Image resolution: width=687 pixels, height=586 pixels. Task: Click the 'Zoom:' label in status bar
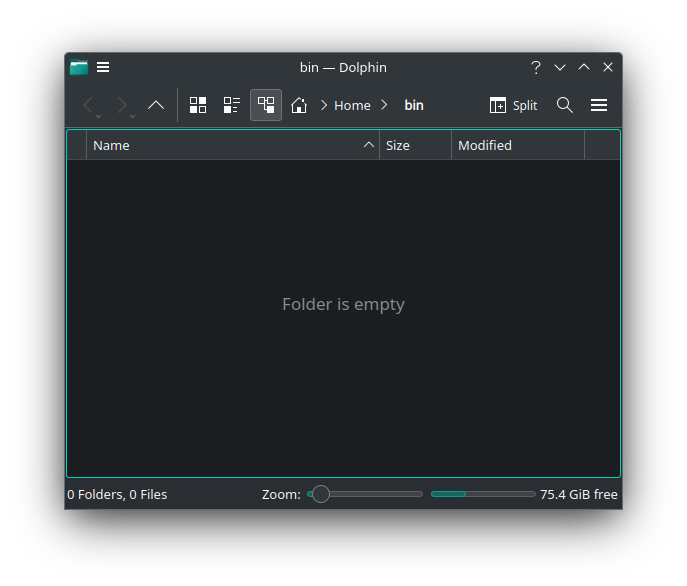tap(281, 494)
